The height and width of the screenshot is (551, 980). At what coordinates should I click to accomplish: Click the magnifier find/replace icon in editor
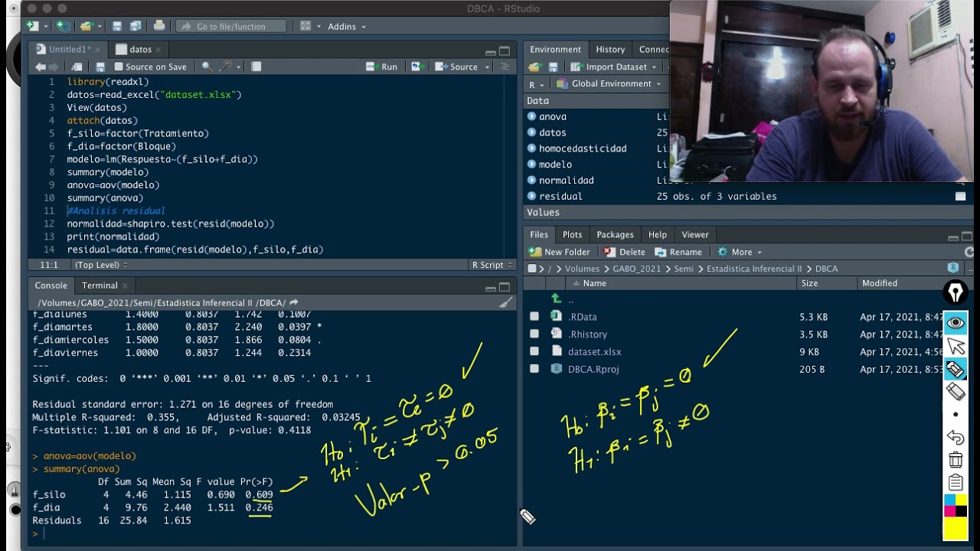tap(207, 67)
